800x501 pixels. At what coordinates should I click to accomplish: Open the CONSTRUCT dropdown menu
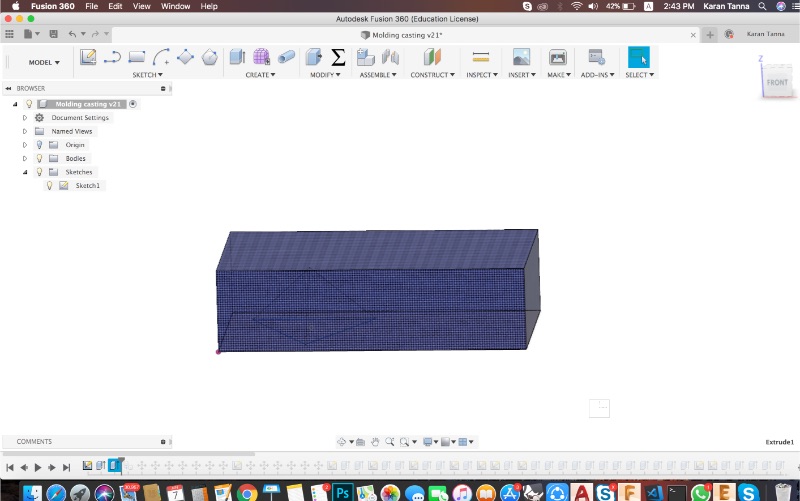(433, 75)
